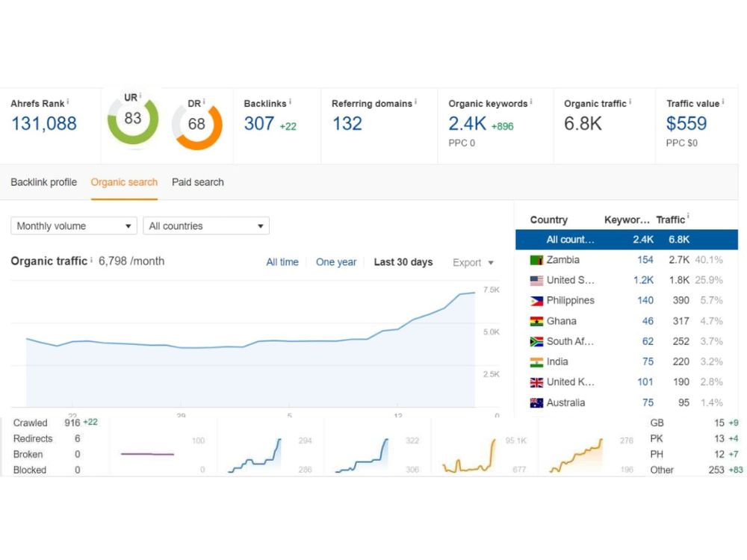Show All time chart range

coord(282,262)
